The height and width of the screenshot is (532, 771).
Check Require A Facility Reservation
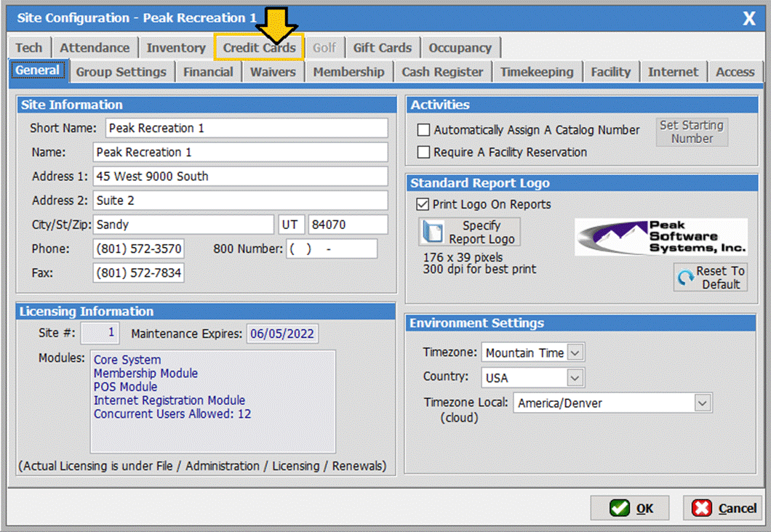[423, 153]
